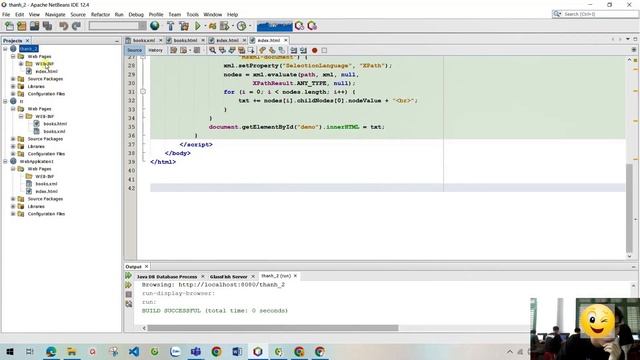Collapse the WebApplication1 project node
This screenshot has width=640, height=360.
[5, 161]
